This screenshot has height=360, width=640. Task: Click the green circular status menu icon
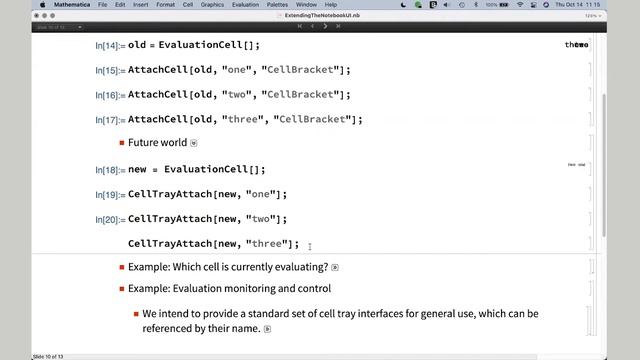tap(418, 5)
